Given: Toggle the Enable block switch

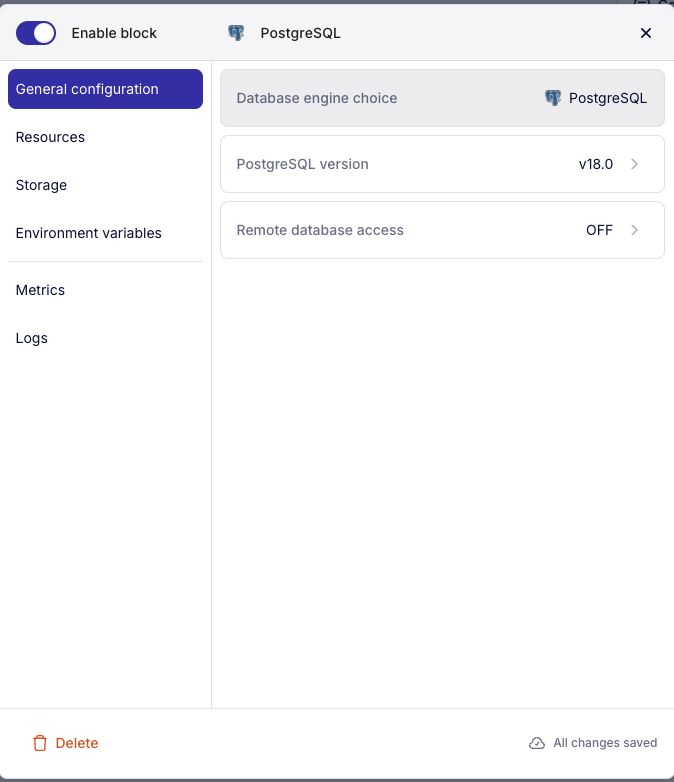Looking at the screenshot, I should click(36, 33).
